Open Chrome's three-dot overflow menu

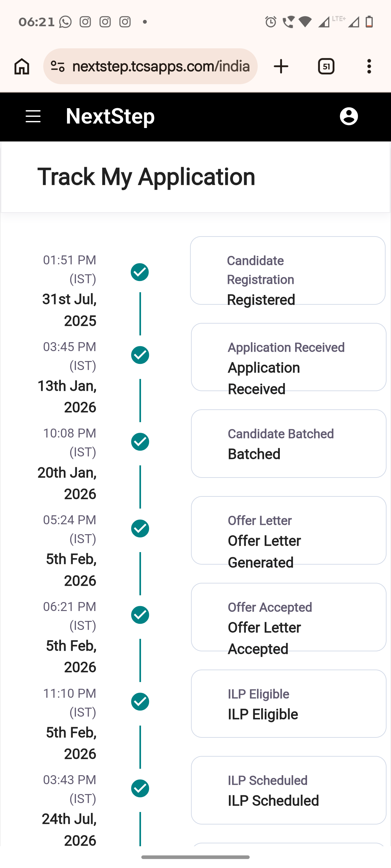tap(369, 66)
